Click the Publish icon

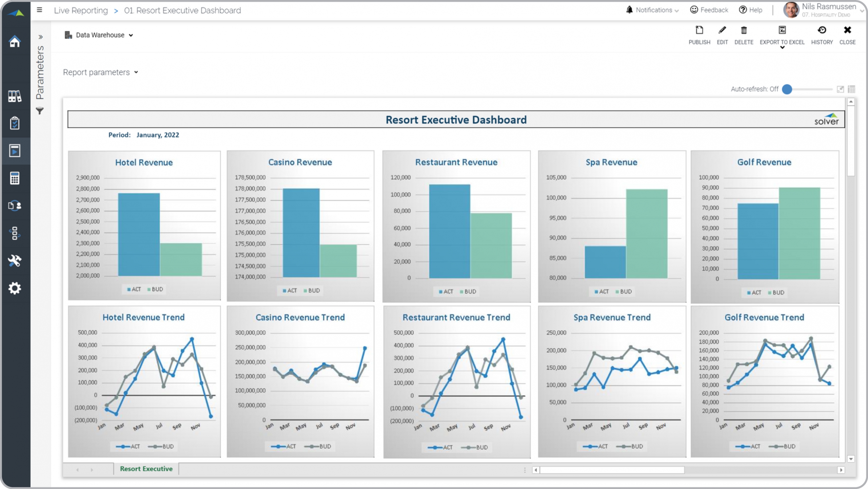coord(699,30)
